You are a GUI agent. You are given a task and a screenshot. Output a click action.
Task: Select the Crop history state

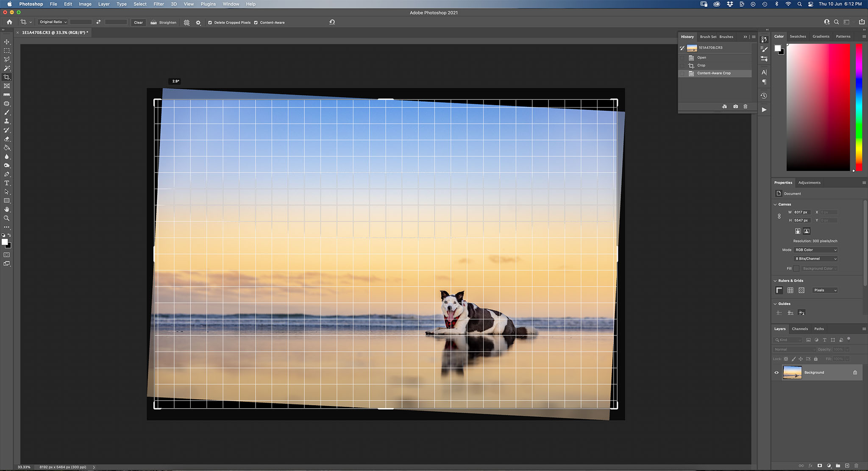(701, 65)
